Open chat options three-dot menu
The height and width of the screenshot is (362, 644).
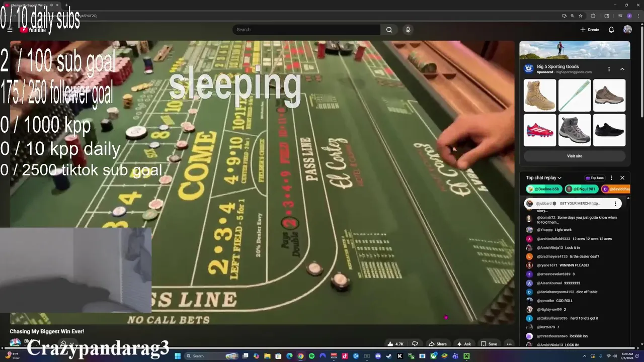tap(611, 177)
